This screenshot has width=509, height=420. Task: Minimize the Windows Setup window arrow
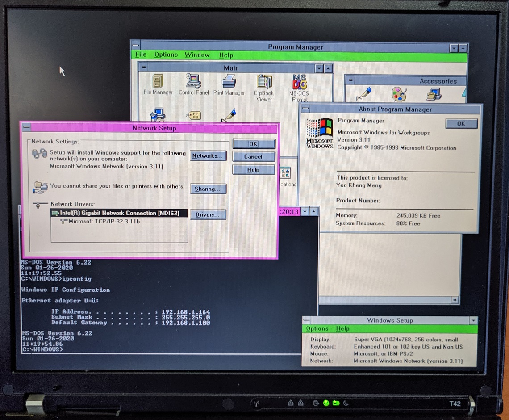(473, 321)
